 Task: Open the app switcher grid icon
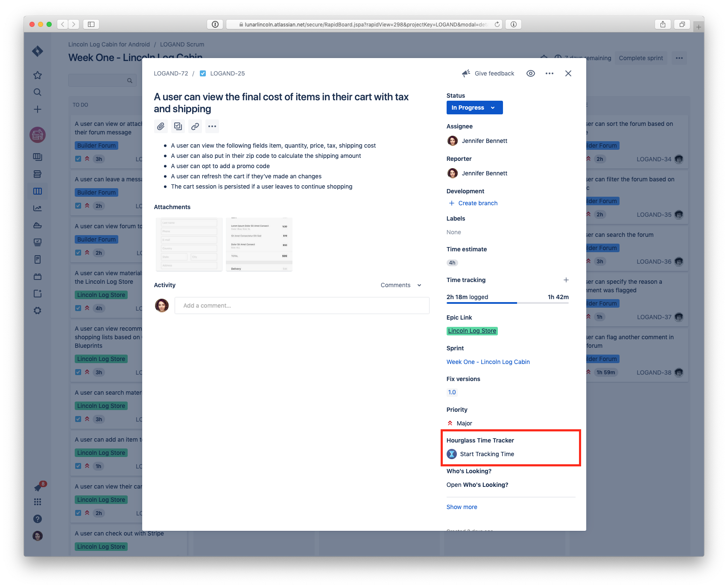(38, 502)
